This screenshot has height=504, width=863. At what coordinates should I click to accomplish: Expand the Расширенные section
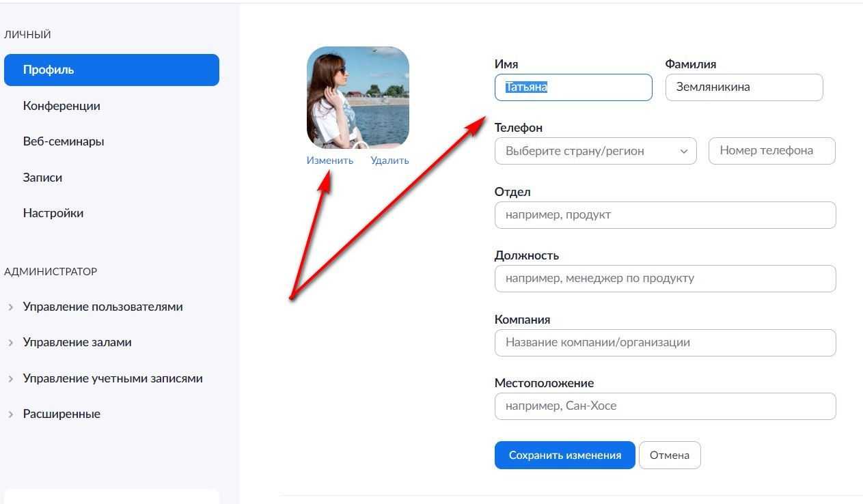pos(61,414)
